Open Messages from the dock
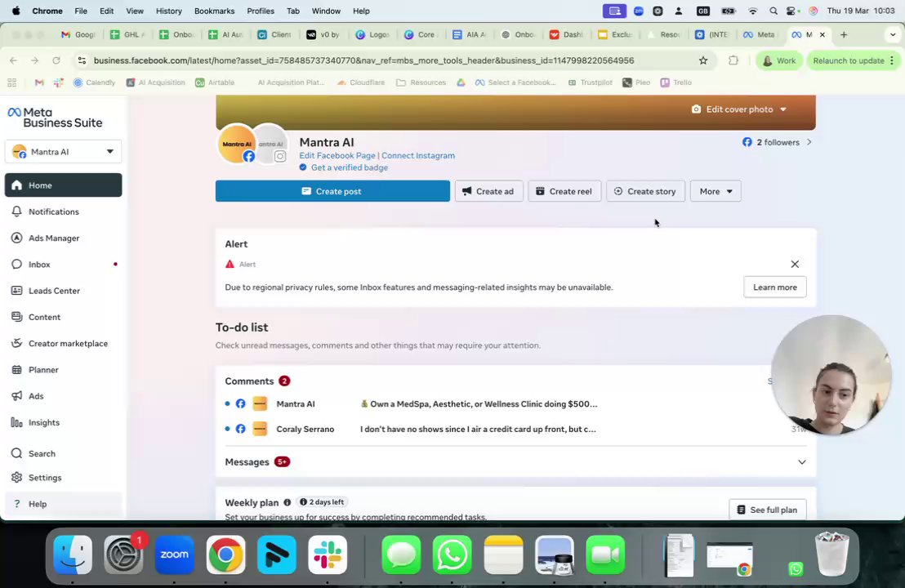 pyautogui.click(x=402, y=555)
